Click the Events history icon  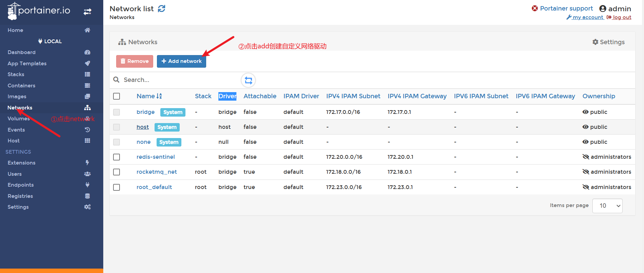[87, 130]
